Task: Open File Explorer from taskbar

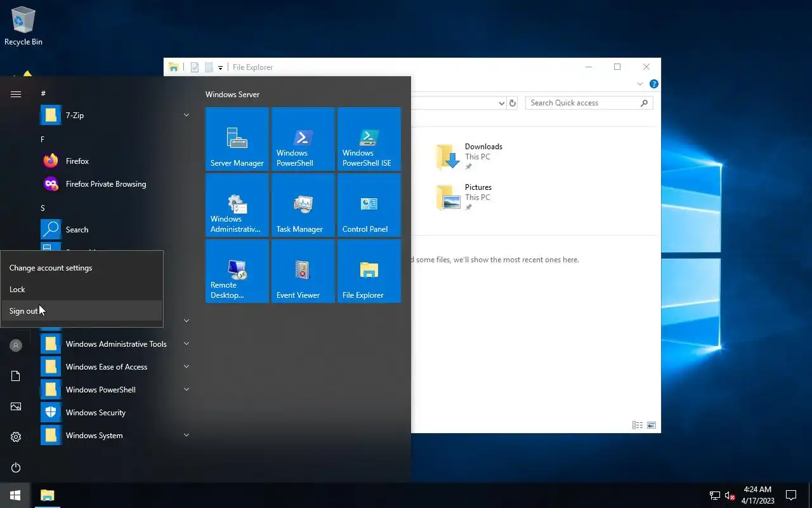Action: [x=47, y=495]
